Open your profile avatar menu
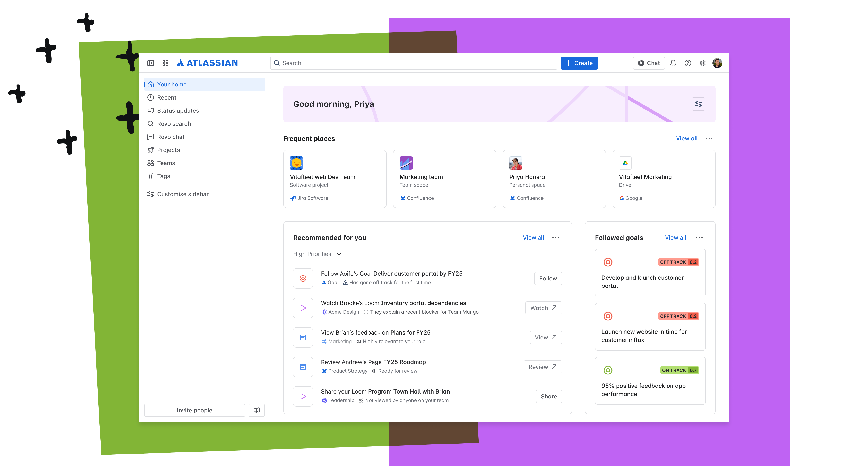Screen dimensions: 868x475 (x=717, y=63)
